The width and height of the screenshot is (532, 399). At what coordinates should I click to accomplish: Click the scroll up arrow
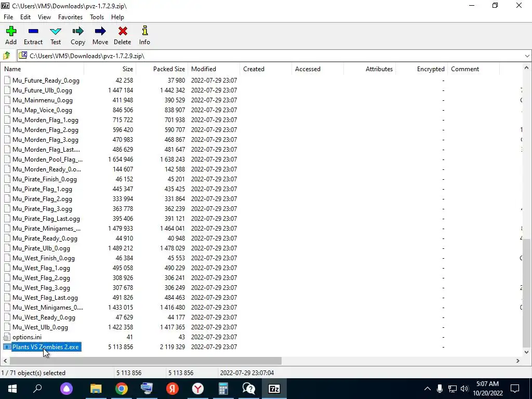[x=526, y=68]
